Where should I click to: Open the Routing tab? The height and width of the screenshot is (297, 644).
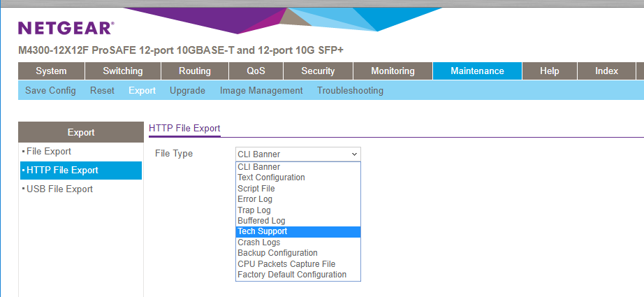click(195, 71)
